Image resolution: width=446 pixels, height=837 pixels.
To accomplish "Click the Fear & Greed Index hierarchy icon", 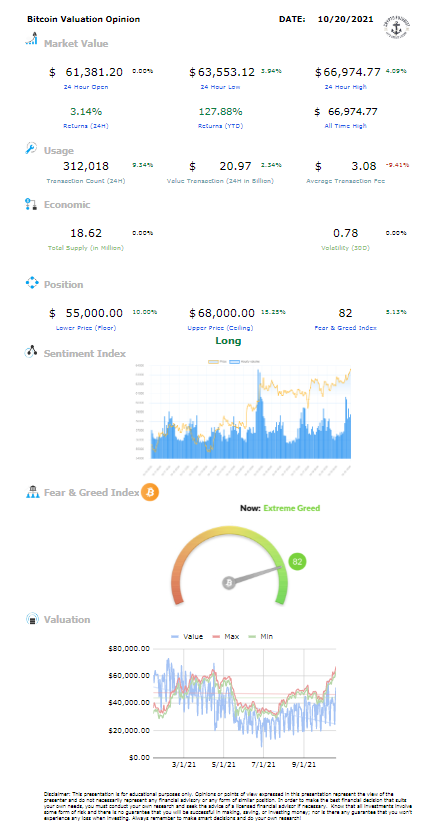I will point(33,492).
